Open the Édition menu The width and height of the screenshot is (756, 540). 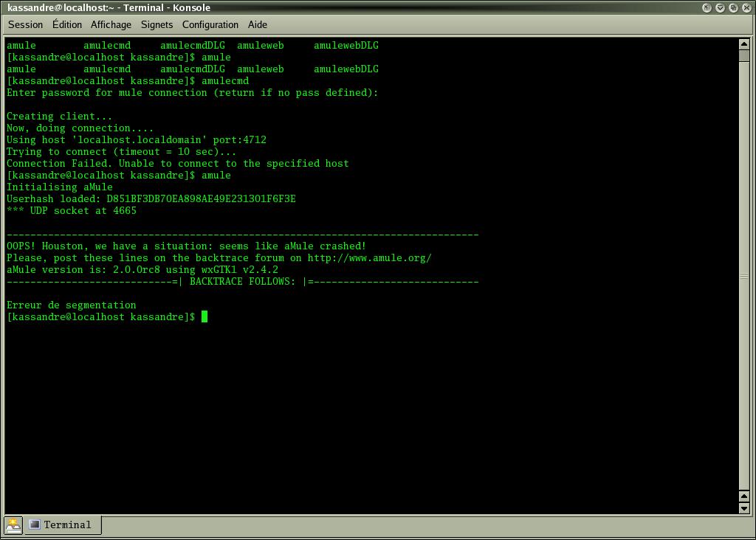67,24
